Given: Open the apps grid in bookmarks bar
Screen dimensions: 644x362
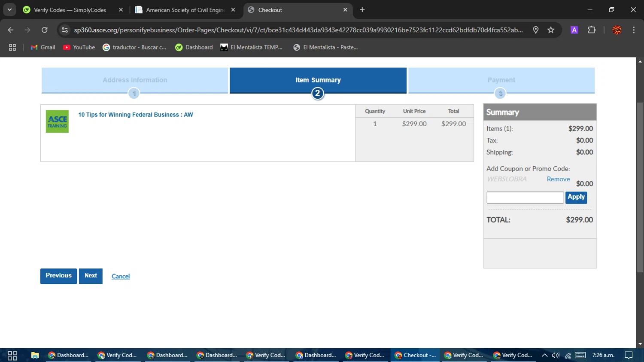Looking at the screenshot, I should click(x=12, y=47).
